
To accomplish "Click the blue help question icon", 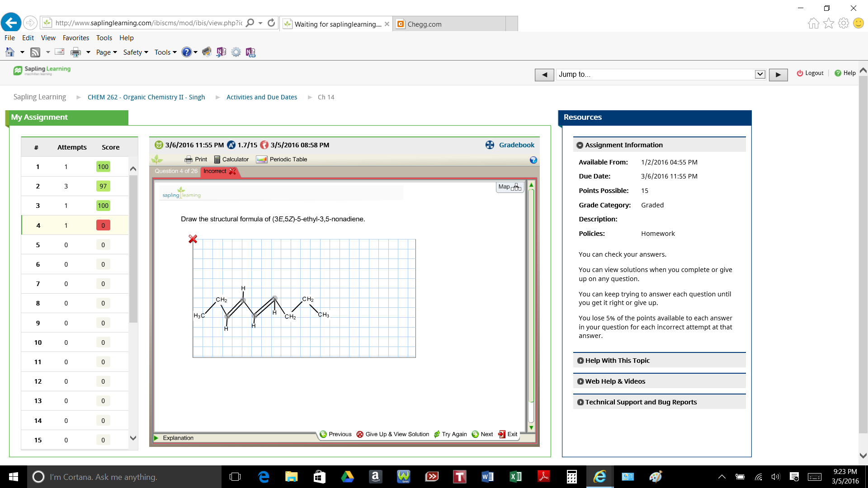I will pos(533,160).
